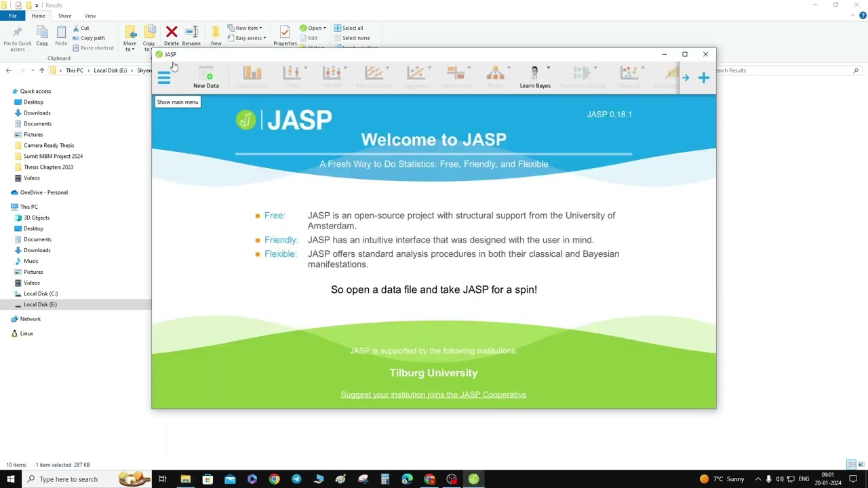Screen dimensions: 868x488
Task: Open the Descriptives module in JASP ribbon
Action: [x=252, y=77]
